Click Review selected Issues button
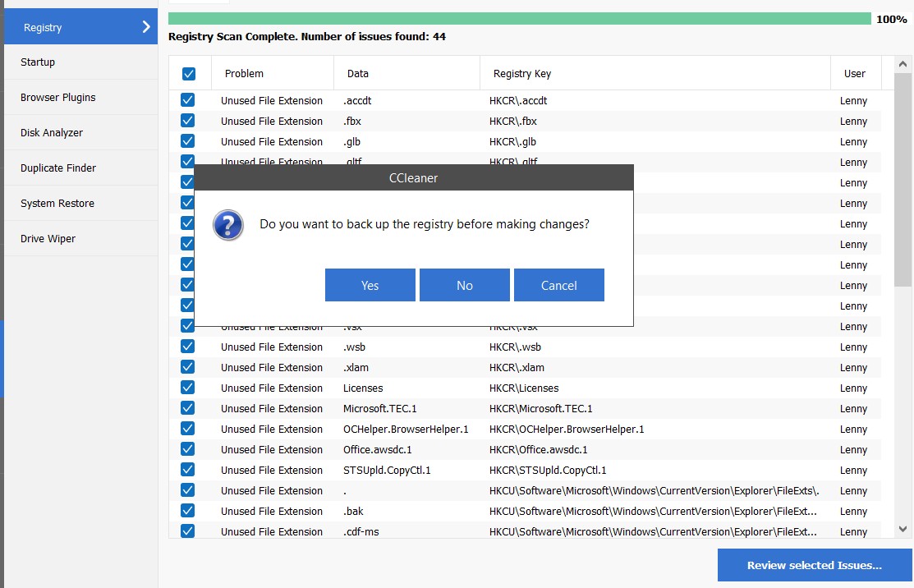 pos(815,565)
